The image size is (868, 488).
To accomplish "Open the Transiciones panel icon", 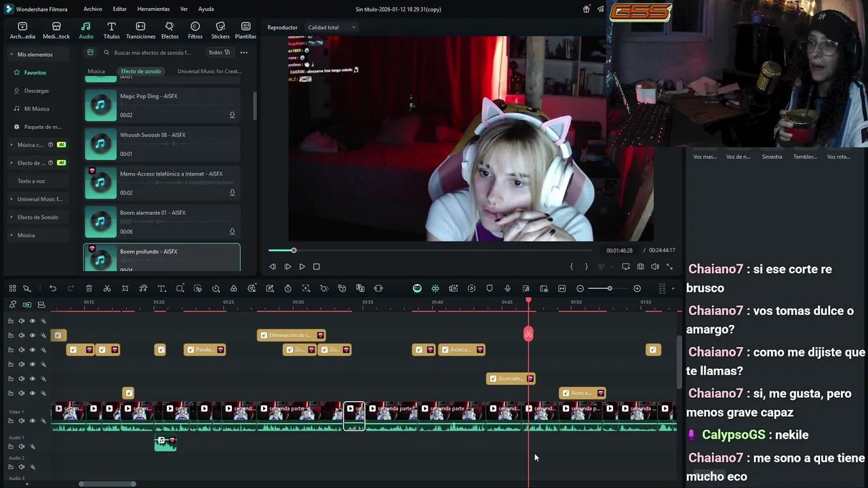I will pos(140,30).
